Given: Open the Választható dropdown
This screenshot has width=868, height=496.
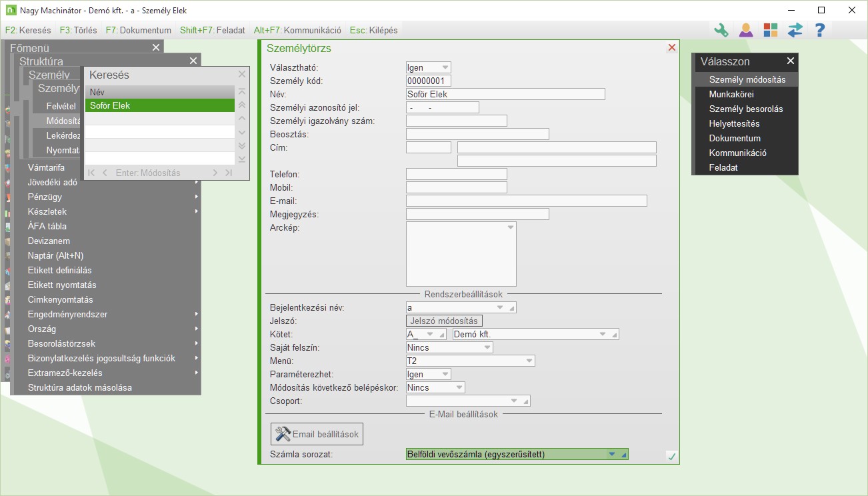Looking at the screenshot, I should [x=445, y=67].
